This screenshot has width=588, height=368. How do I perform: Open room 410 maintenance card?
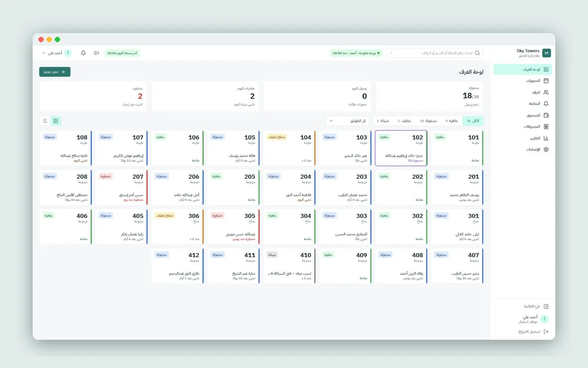pyautogui.click(x=289, y=266)
